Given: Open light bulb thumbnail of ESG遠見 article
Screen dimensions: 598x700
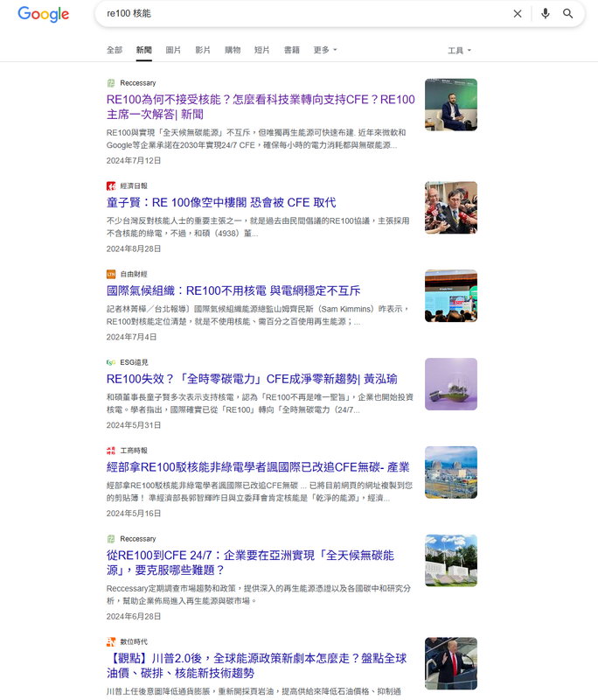Looking at the screenshot, I should pyautogui.click(x=451, y=384).
